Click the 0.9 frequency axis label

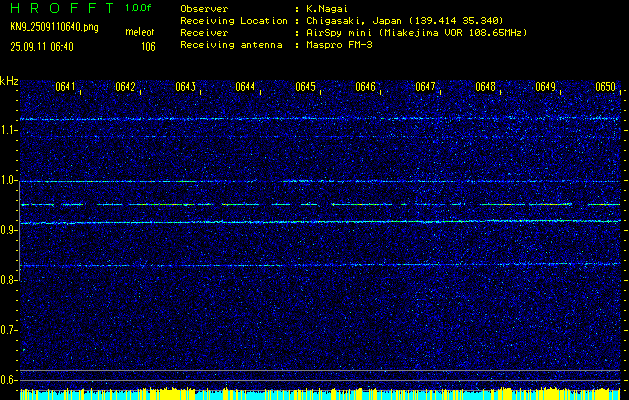8,230
